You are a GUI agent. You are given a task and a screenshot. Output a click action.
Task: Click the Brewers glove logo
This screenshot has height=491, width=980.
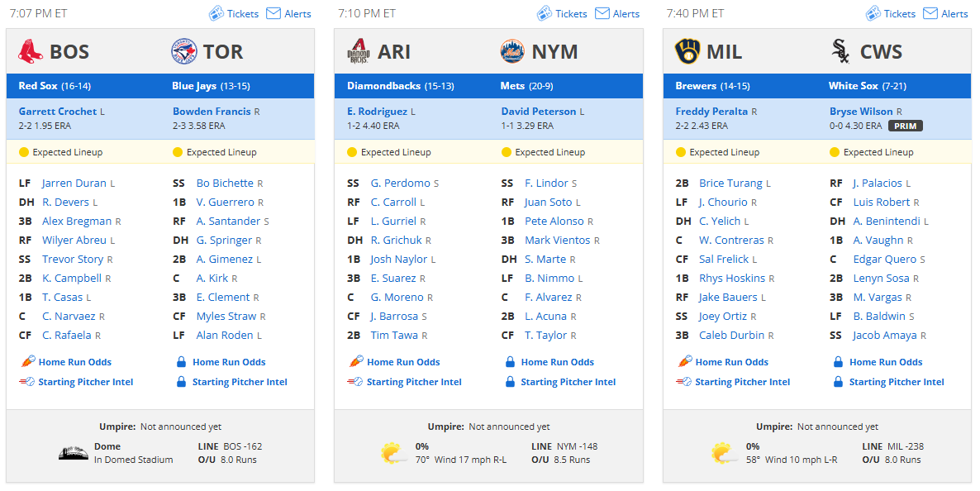687,51
